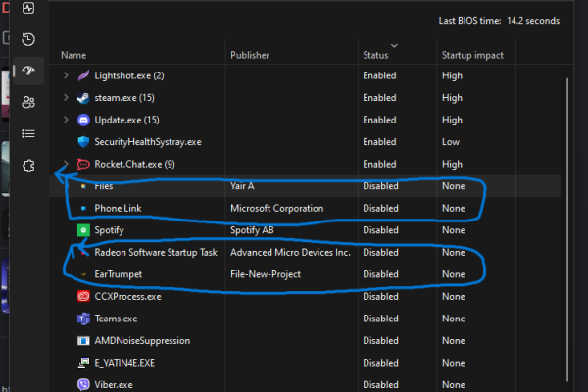The width and height of the screenshot is (588, 392).
Task: Select Radeon Software Startup Task row
Action: point(156,252)
